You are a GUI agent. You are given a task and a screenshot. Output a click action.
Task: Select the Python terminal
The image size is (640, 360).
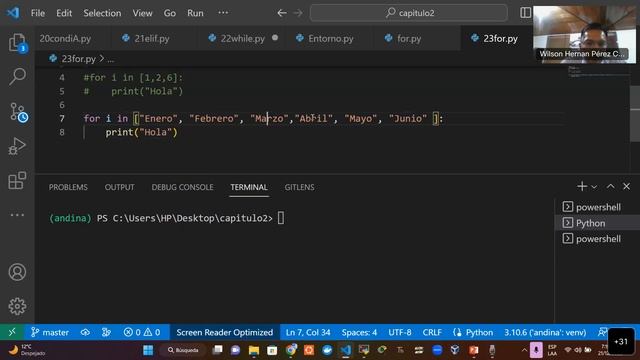598,223
